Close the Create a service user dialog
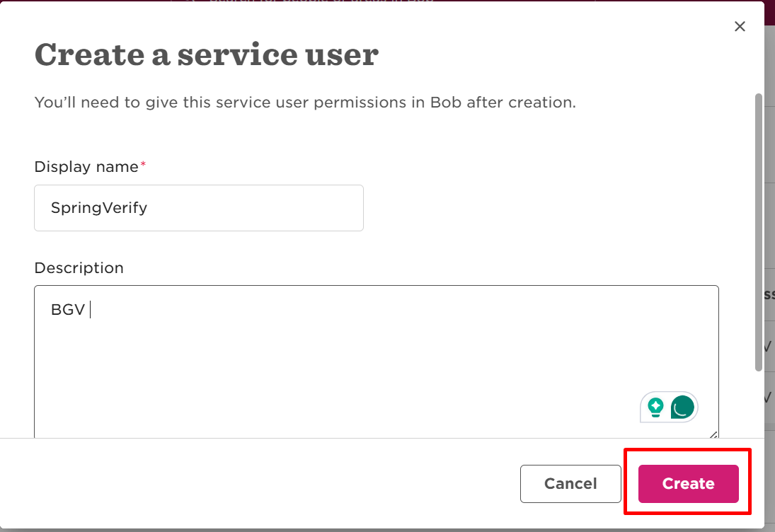 [x=740, y=26]
